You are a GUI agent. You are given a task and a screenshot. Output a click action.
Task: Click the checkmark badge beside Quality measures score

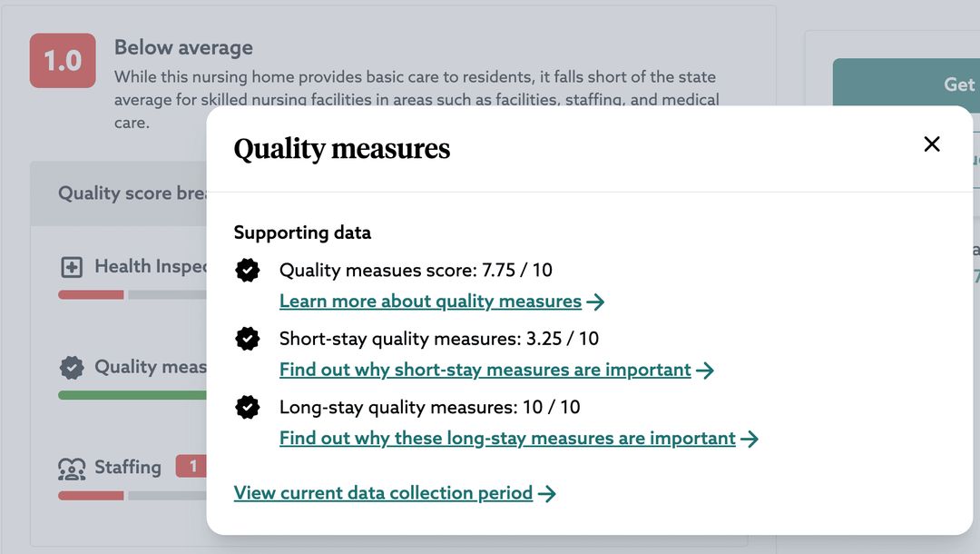tap(247, 270)
